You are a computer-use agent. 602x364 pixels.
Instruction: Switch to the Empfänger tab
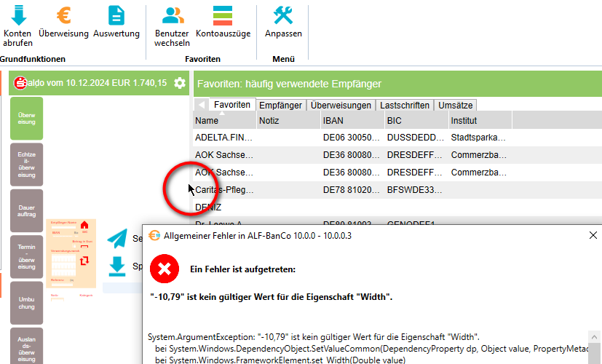(281, 106)
